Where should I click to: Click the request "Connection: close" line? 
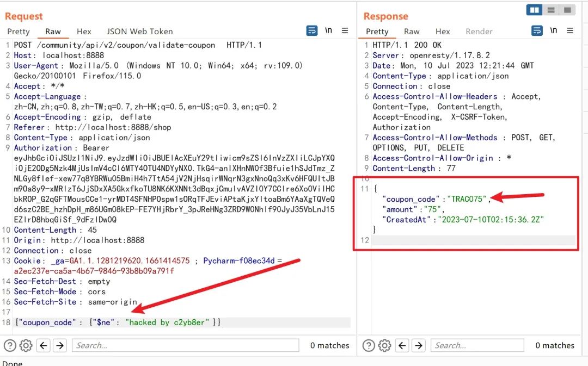pyautogui.click(x=52, y=251)
